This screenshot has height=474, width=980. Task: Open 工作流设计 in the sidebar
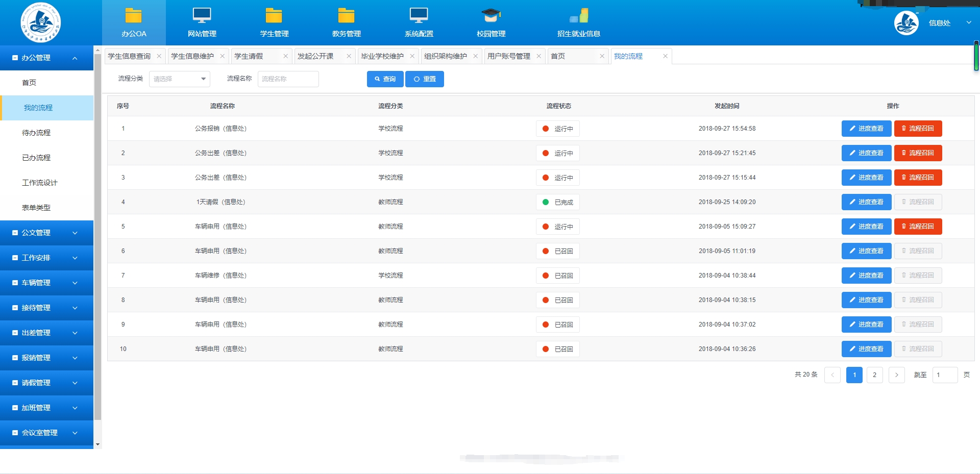(x=46, y=183)
